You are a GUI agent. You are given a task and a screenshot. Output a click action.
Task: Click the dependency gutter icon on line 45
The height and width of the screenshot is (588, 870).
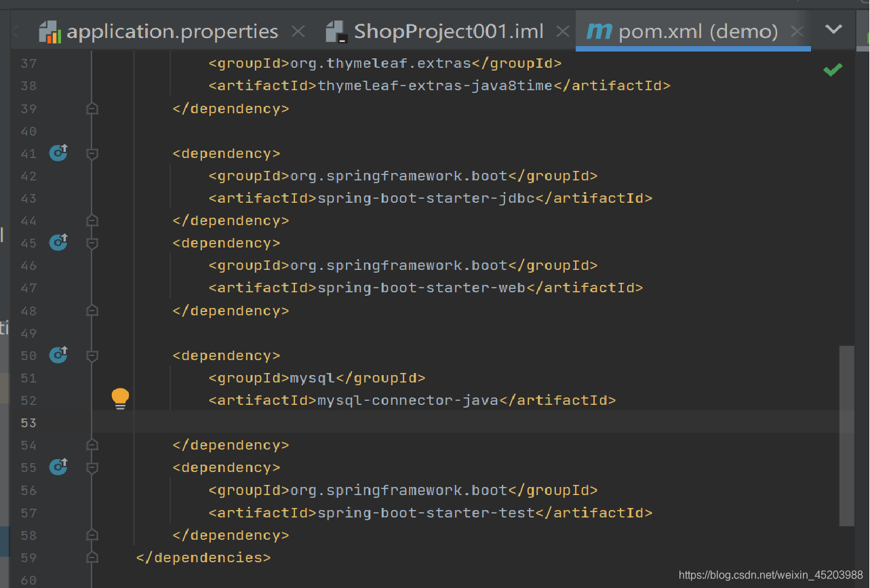(59, 242)
